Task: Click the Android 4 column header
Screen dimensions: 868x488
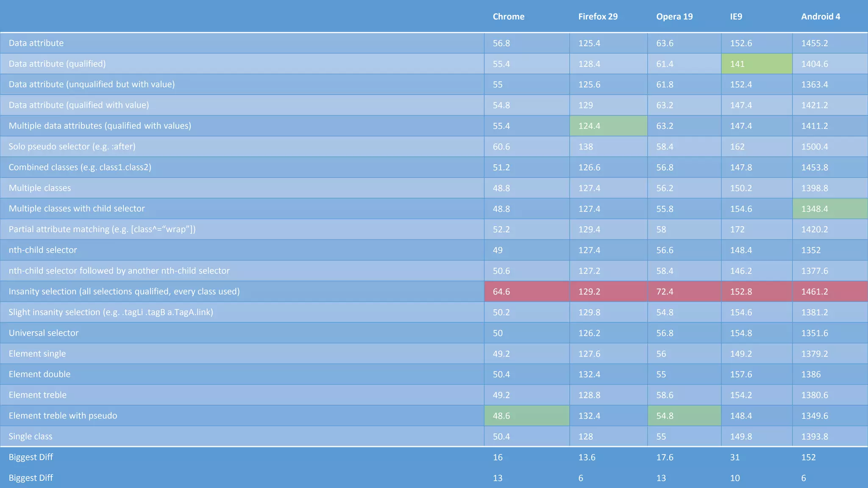Action: (821, 17)
